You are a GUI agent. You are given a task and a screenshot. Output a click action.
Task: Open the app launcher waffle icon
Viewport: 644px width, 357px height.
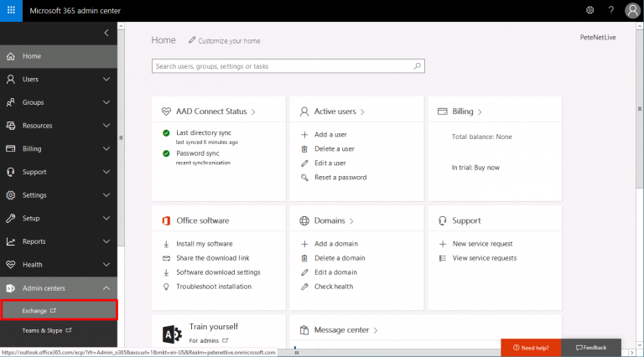[x=11, y=10]
